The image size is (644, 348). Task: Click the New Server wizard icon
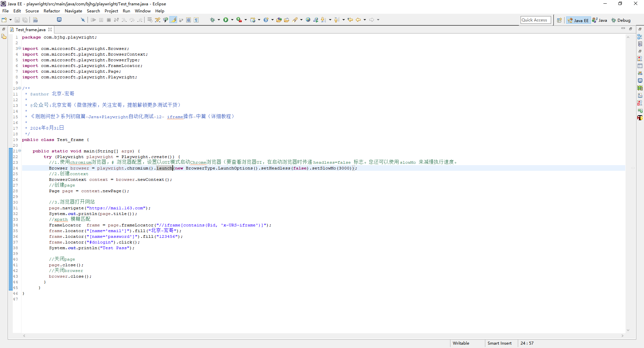point(253,20)
